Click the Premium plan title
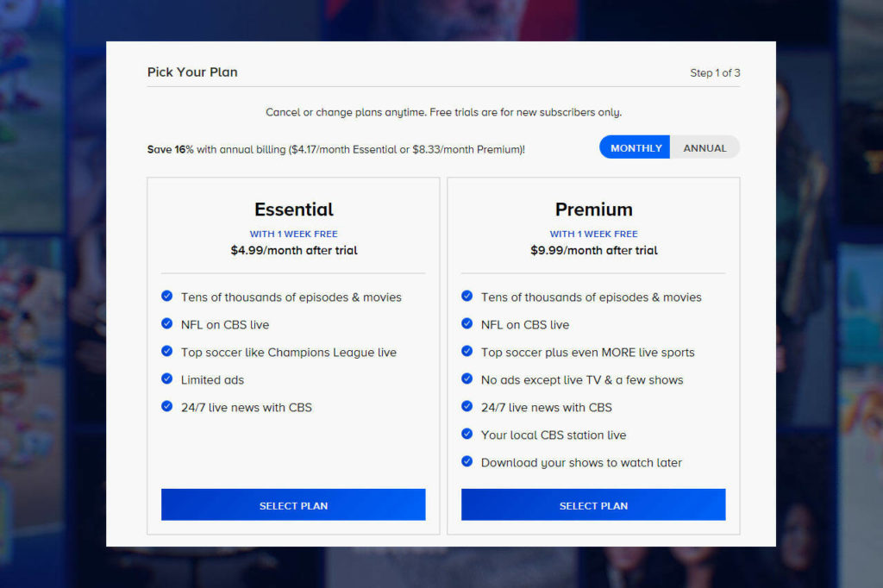Screen dimensions: 883x588 point(593,210)
